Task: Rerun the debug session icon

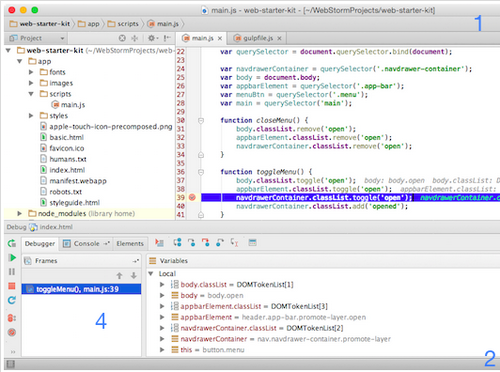Action: (12, 243)
